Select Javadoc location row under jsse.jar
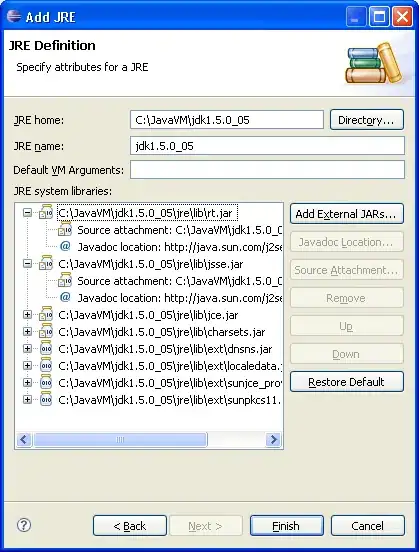Screen dimensions: 419x552 pos(180,298)
